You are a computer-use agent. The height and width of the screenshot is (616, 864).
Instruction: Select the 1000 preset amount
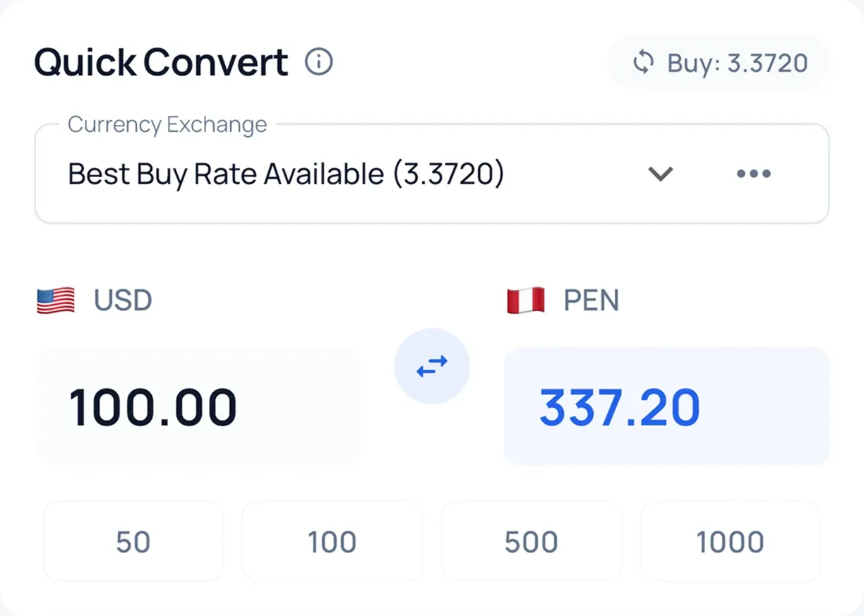(x=730, y=542)
